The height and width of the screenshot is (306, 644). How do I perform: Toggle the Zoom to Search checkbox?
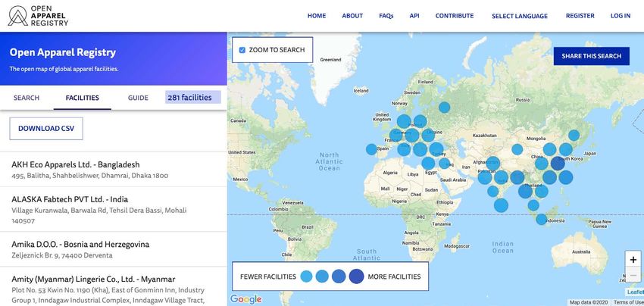[242, 50]
